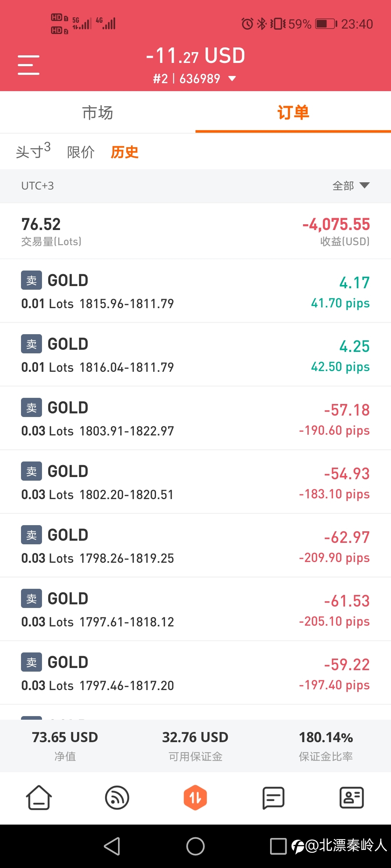Screen dimensions: 391x868
Task: Open GOLD trade with 4.17 profit
Action: pos(195,291)
